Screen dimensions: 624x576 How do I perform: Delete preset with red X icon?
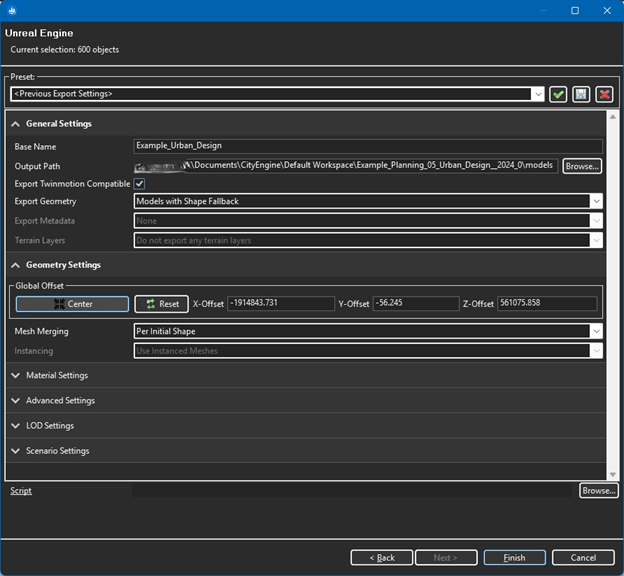604,94
